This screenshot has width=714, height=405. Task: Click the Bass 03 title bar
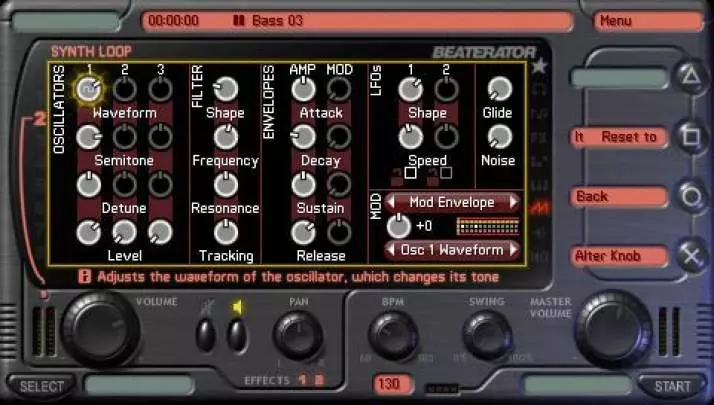coord(357,21)
